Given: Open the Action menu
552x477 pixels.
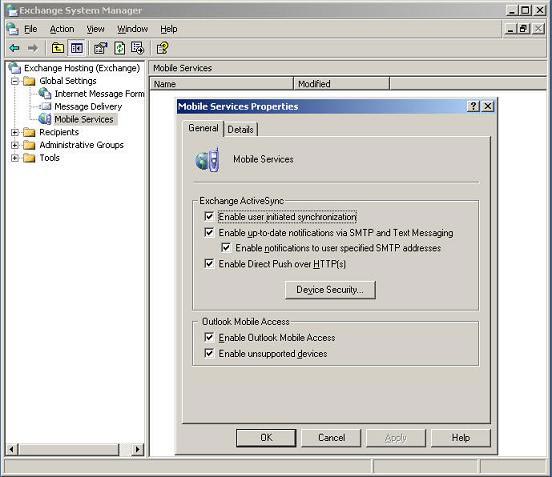Looking at the screenshot, I should 62,29.
